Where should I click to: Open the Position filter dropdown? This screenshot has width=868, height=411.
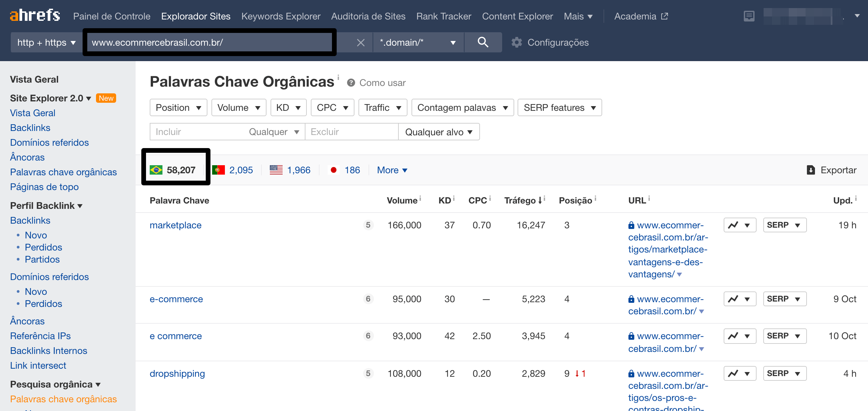[x=178, y=107]
